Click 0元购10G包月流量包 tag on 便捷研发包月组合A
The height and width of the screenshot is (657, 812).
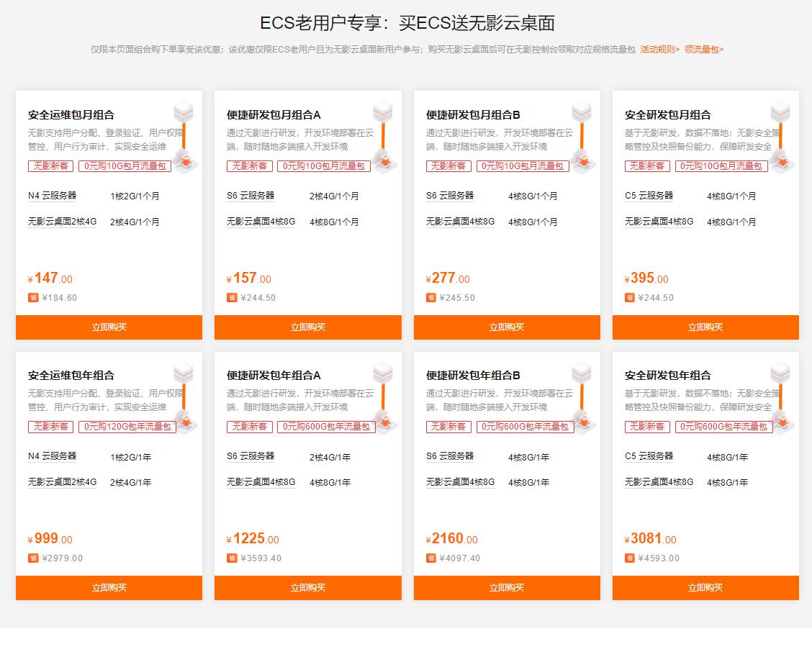tap(324, 166)
